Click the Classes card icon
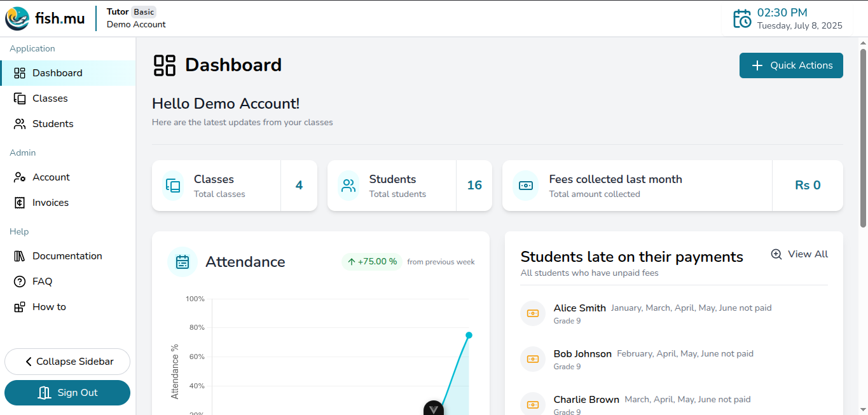Viewport: 868px width, 415px height. (173, 186)
